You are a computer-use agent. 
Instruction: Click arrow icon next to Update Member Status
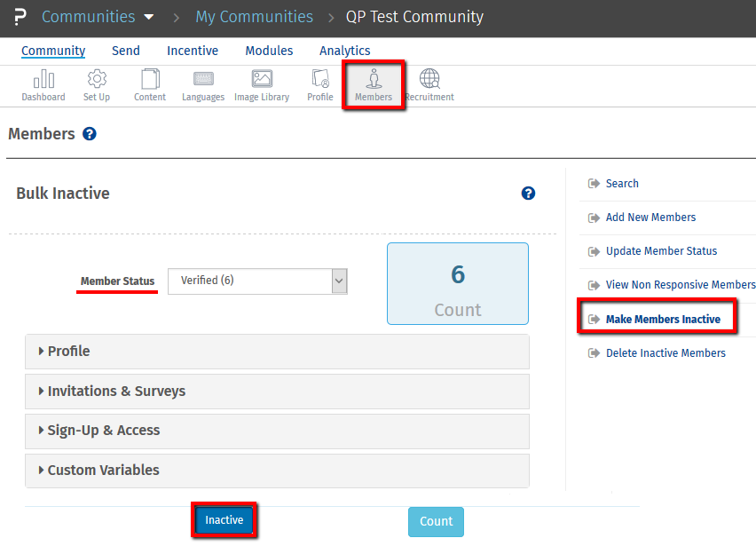coord(594,251)
